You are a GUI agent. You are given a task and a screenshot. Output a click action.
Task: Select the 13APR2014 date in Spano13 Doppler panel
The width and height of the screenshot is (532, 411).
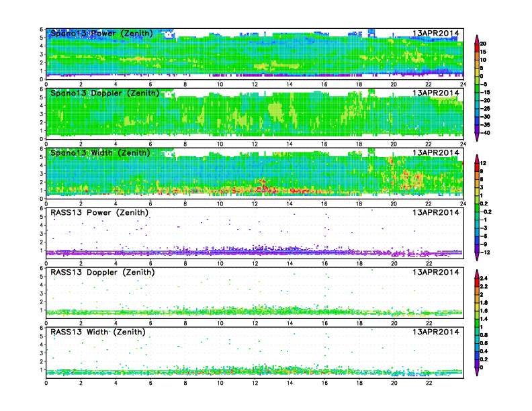(x=436, y=93)
